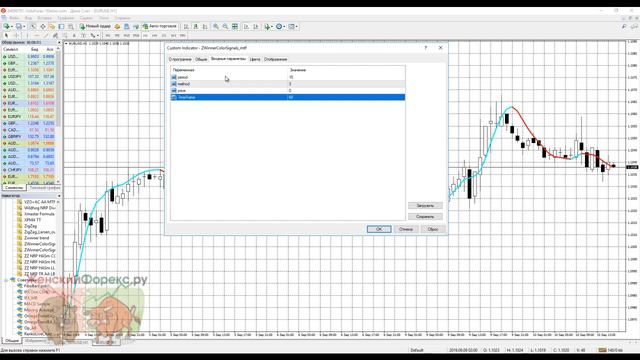Open the Графики menu
640x360 pixels.
point(65,18)
